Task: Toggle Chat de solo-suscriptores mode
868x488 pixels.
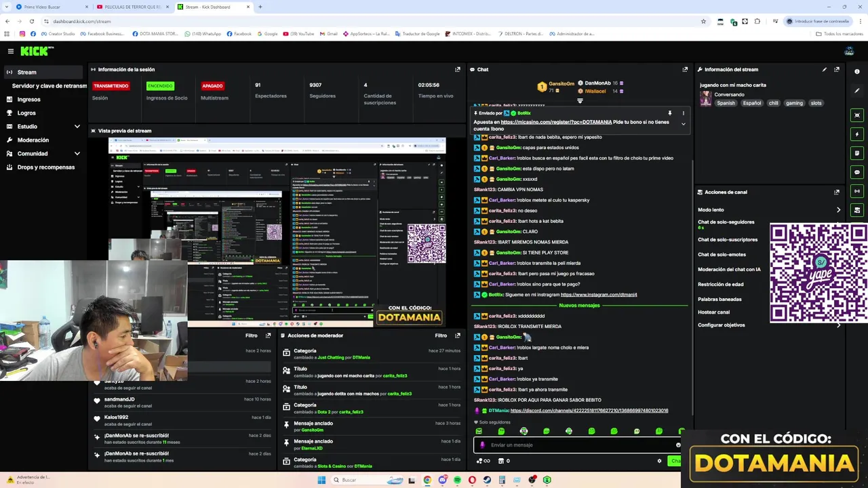Action: [x=728, y=239]
